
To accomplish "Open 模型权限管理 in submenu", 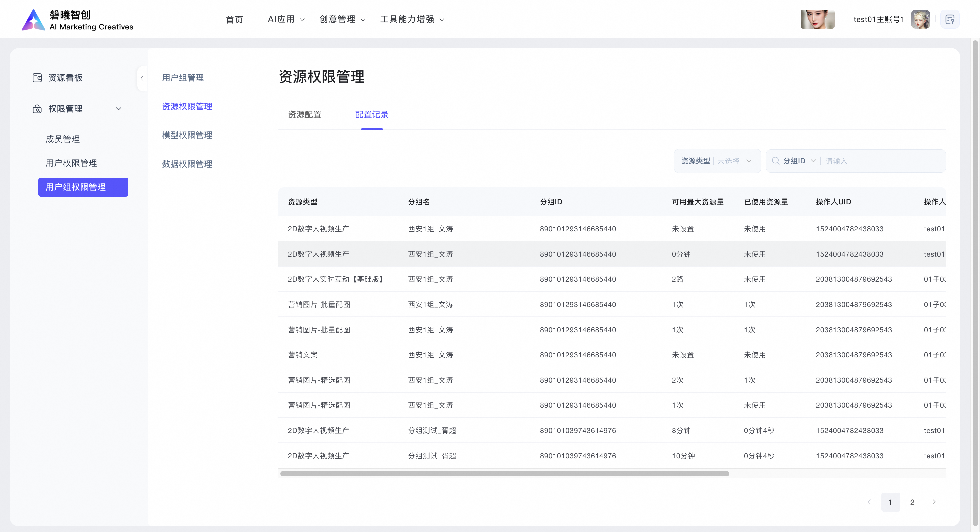I will [x=187, y=135].
